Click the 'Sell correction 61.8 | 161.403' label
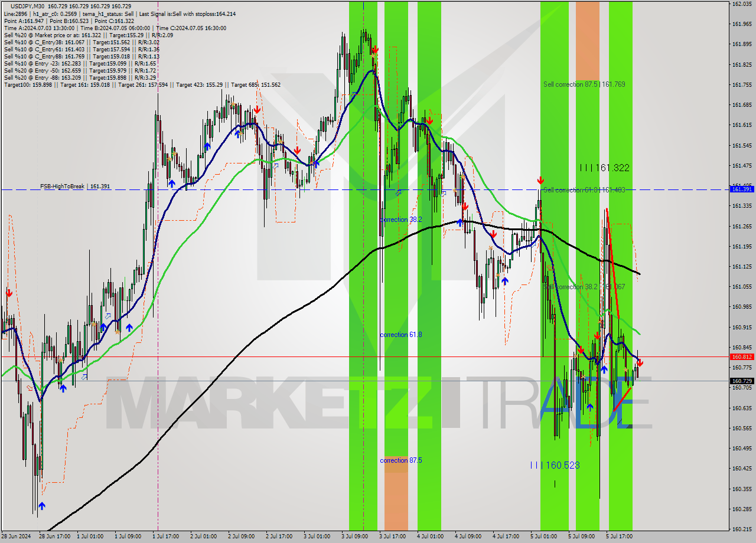The image size is (756, 543). (x=584, y=190)
